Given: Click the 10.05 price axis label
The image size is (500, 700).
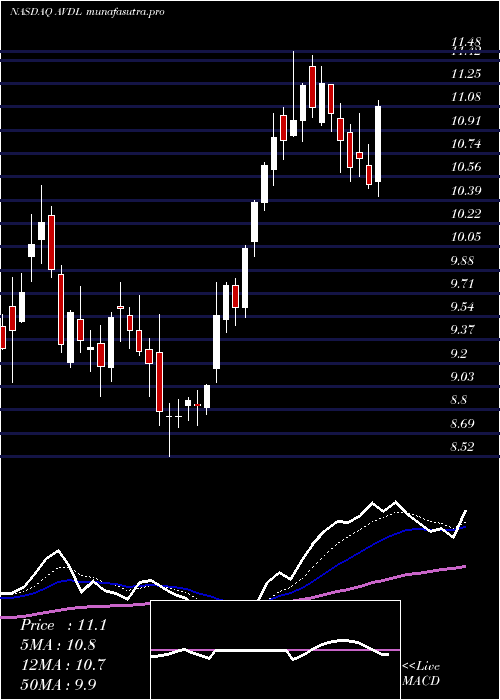Looking at the screenshot, I should point(466,237).
